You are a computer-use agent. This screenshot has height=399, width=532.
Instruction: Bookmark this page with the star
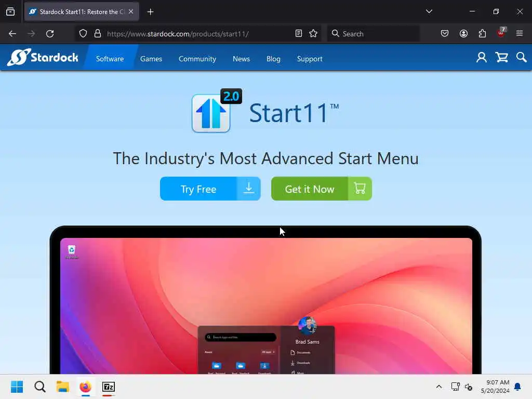[313, 33]
